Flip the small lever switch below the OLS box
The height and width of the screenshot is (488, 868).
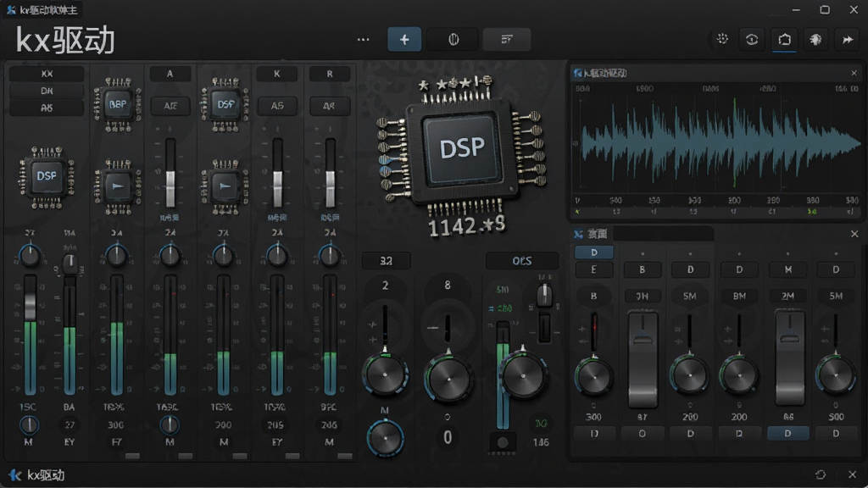click(x=544, y=296)
